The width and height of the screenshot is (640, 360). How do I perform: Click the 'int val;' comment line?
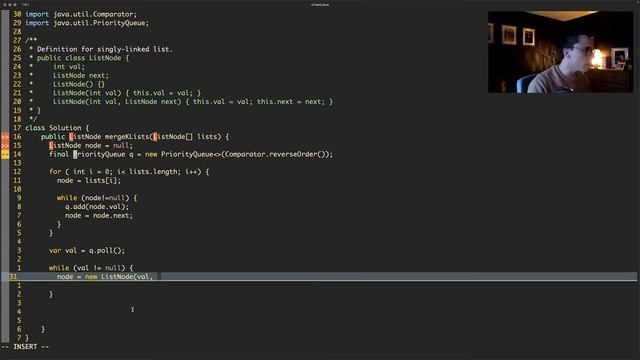click(x=69, y=67)
